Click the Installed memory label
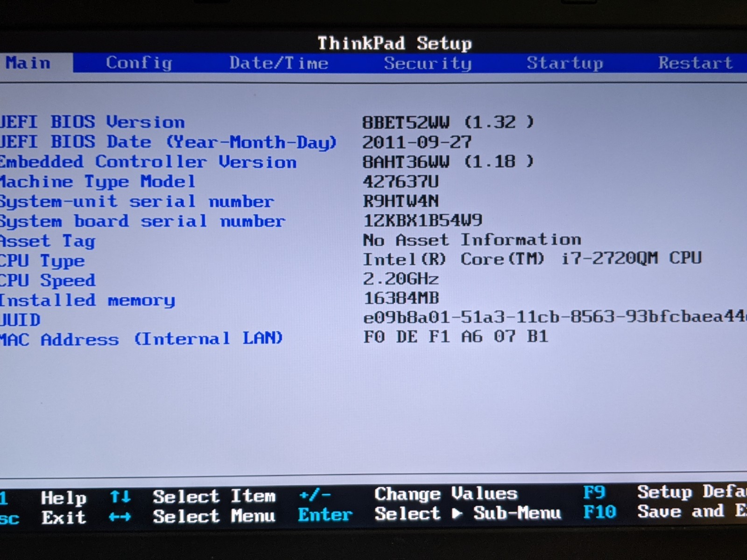Screen dimensions: 747x560 87,301
